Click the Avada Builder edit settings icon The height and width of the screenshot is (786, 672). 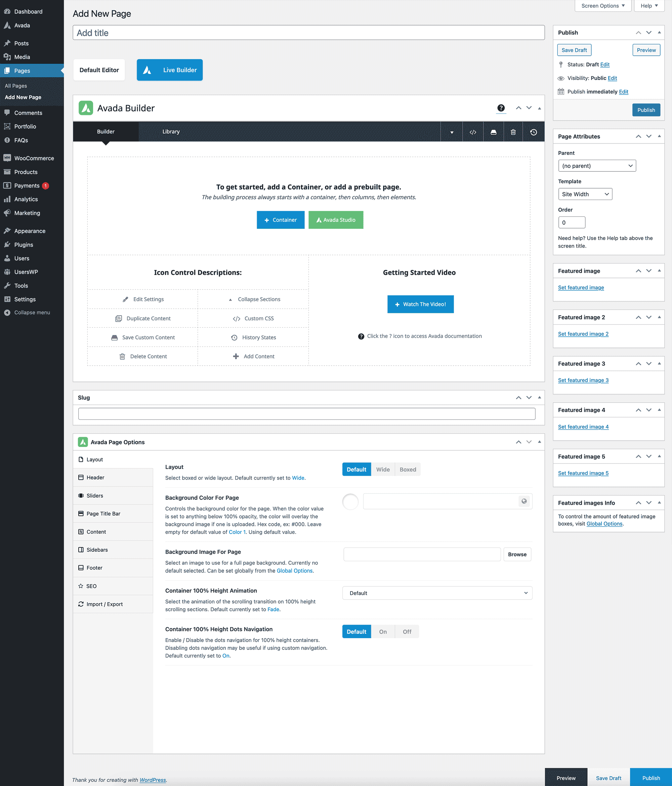(126, 299)
